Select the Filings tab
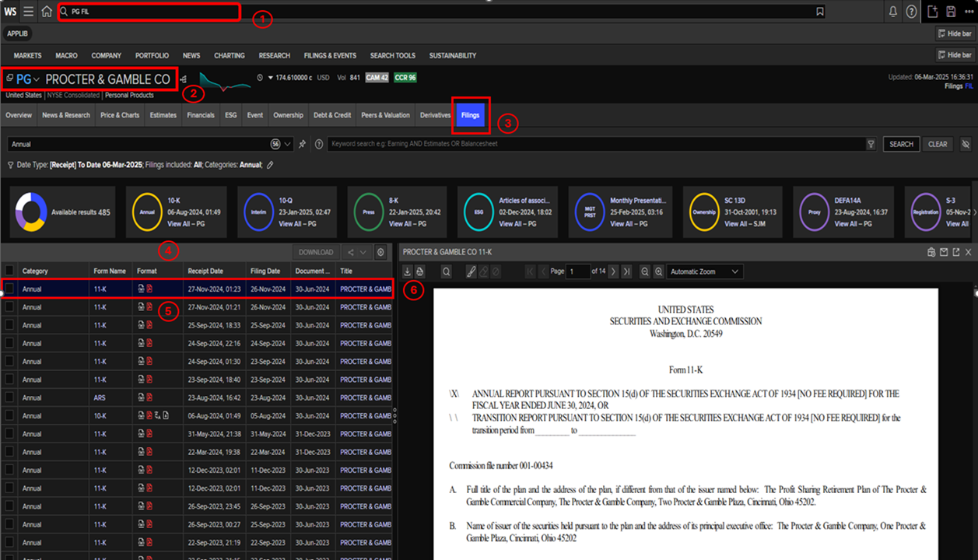The width and height of the screenshot is (978, 560). tap(470, 115)
